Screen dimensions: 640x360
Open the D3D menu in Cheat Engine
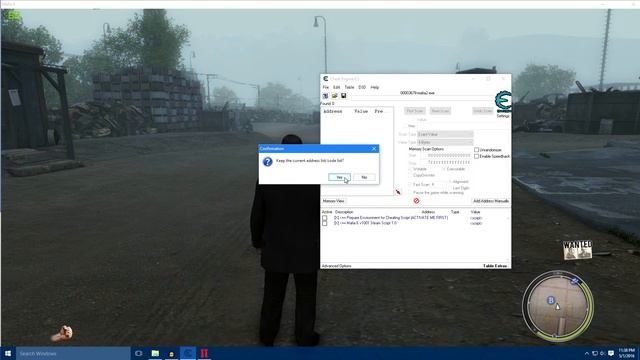[x=362, y=87]
